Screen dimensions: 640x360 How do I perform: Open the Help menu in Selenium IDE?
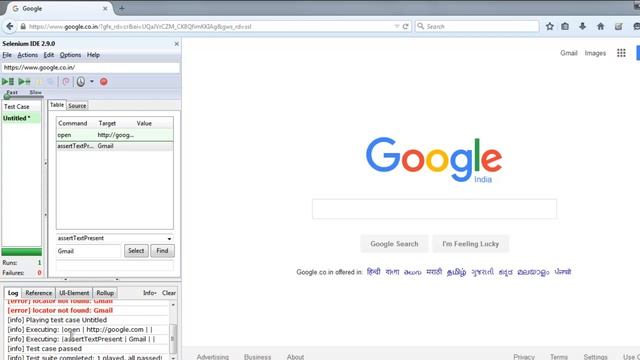tap(93, 55)
